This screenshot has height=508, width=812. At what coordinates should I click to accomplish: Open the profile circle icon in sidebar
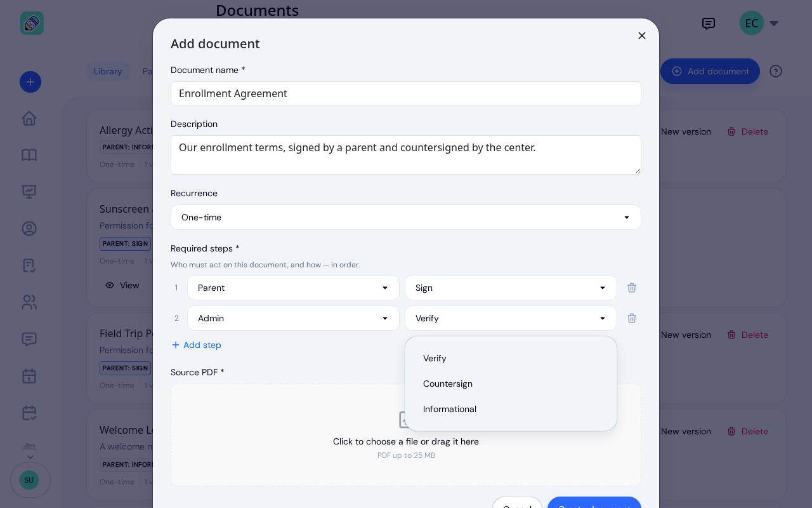click(x=29, y=229)
